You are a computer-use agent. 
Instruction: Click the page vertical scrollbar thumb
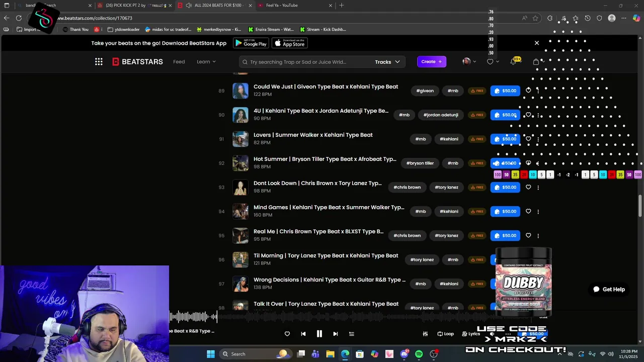click(640, 206)
